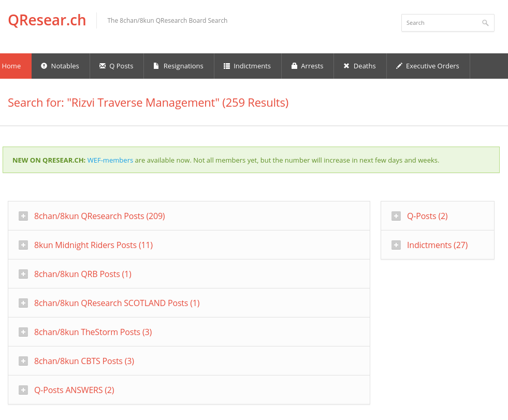
Task: Click the Arrests lock icon
Action: [x=294, y=66]
